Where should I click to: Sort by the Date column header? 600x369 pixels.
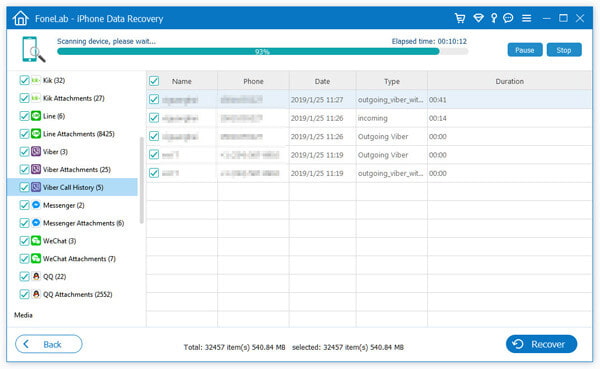[x=322, y=81]
